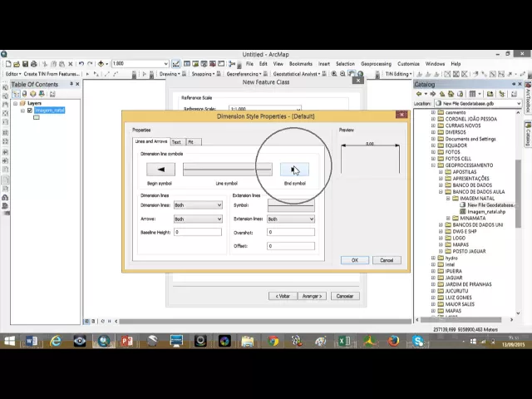
Task: Switch to the Text tab
Action: coord(177,142)
